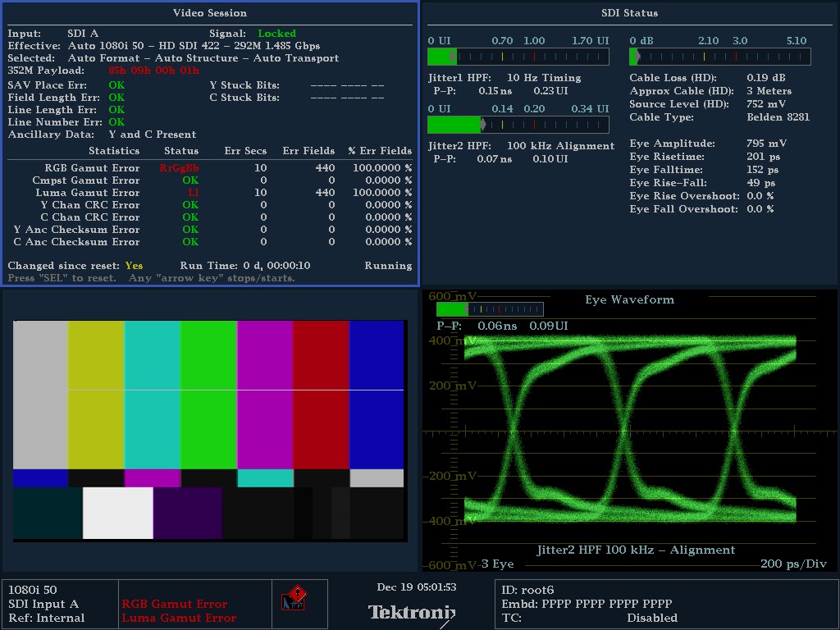Viewport: 840px width, 630px height.
Task: Click the '200 ps/Div' timebase readout
Action: (x=793, y=564)
